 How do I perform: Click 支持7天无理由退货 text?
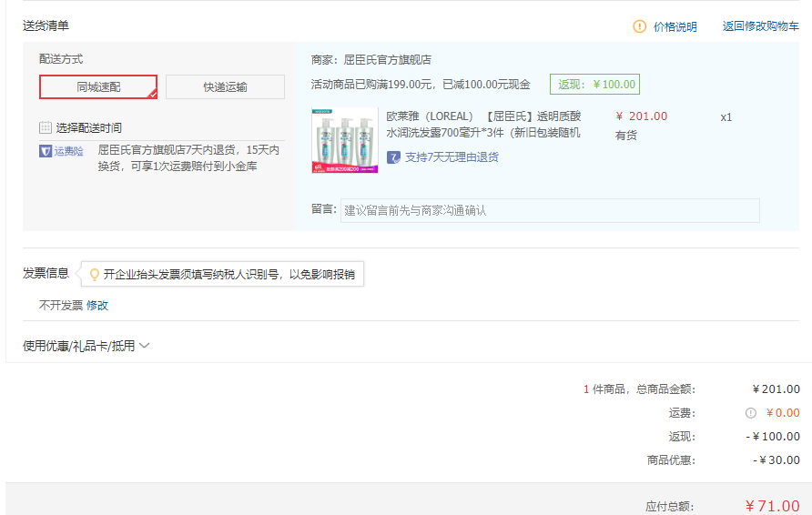click(x=452, y=157)
